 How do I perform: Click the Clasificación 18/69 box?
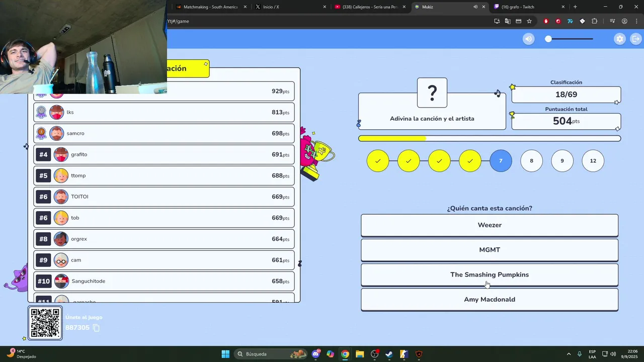click(566, 95)
